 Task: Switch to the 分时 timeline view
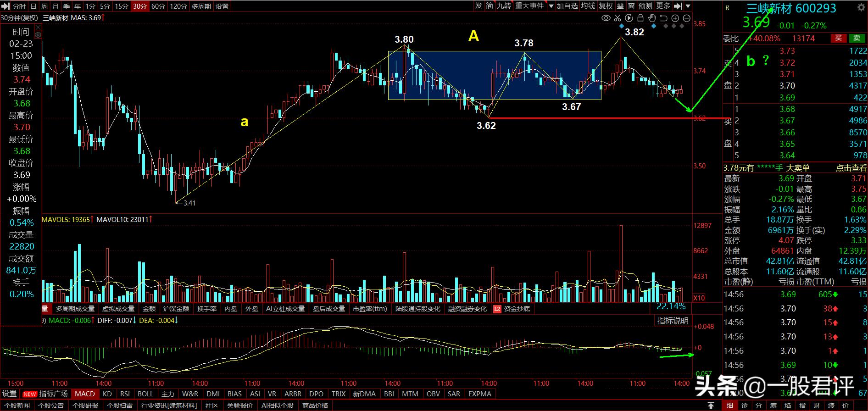pyautogui.click(x=19, y=6)
